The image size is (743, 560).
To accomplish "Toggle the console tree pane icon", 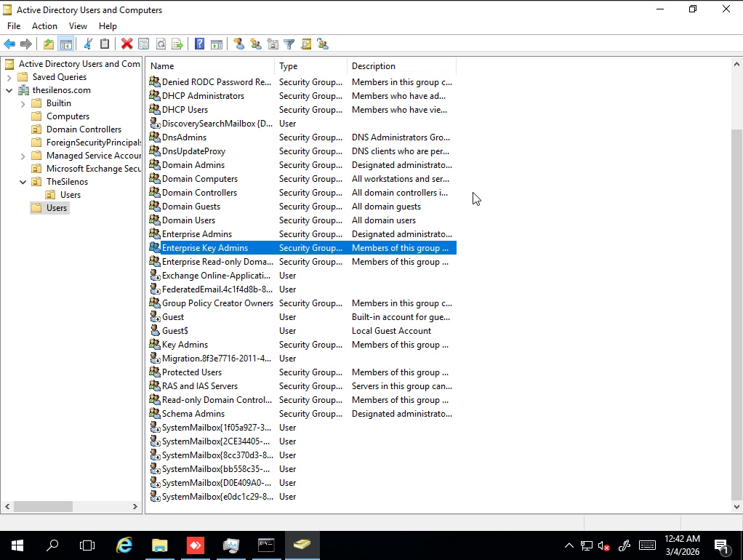I will (66, 44).
